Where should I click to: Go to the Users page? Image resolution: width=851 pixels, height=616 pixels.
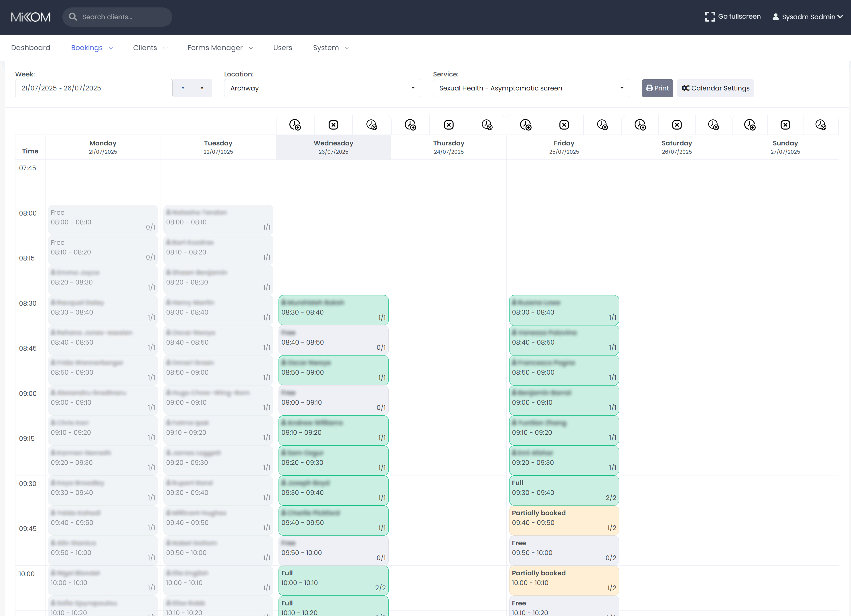tap(282, 48)
